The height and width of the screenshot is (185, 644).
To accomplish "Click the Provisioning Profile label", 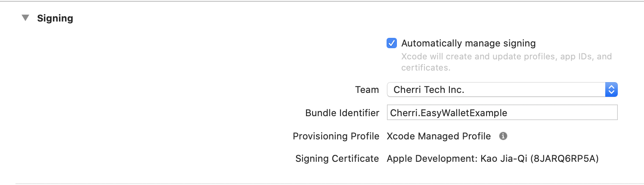I will click(x=336, y=136).
